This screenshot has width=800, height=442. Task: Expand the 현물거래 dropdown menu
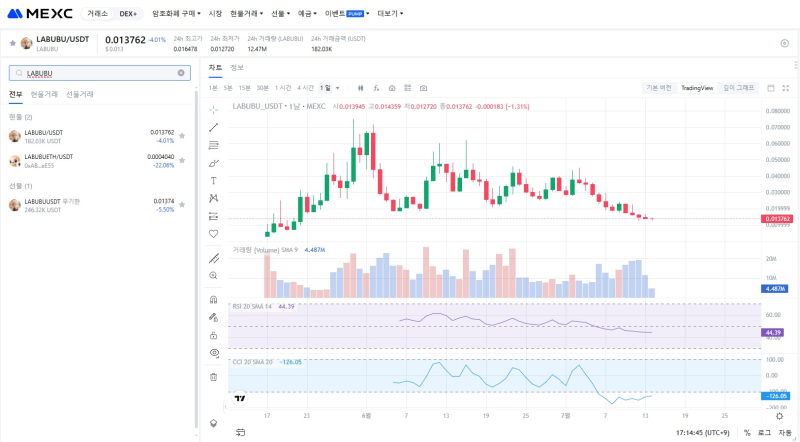tap(246, 14)
